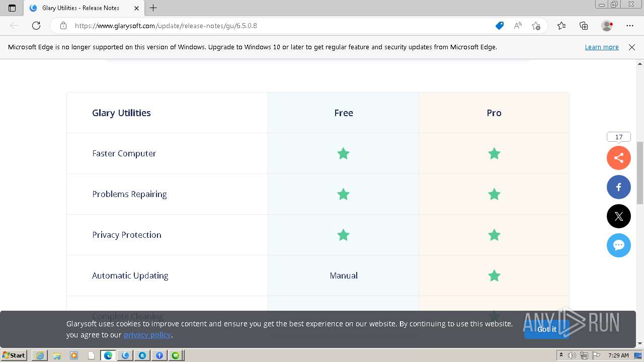Viewport: 644px width, 362px height.
Task: Click the Pro star for Privacy Protection
Action: tap(494, 235)
